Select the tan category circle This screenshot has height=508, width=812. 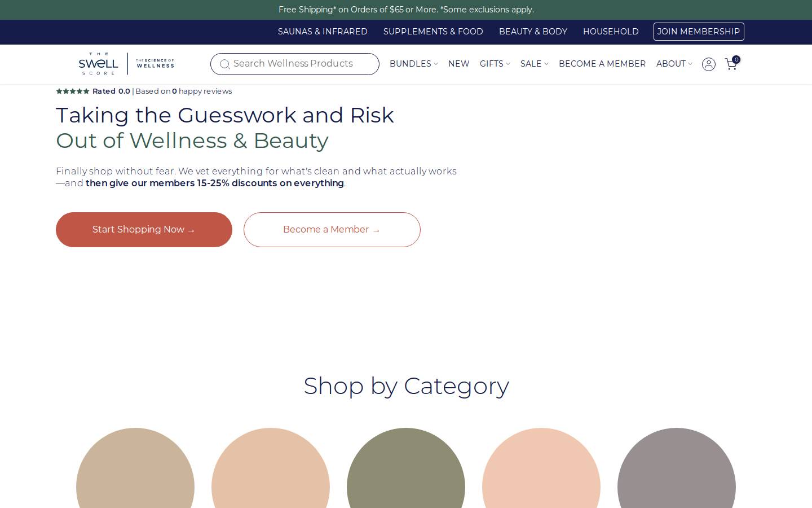(x=135, y=468)
